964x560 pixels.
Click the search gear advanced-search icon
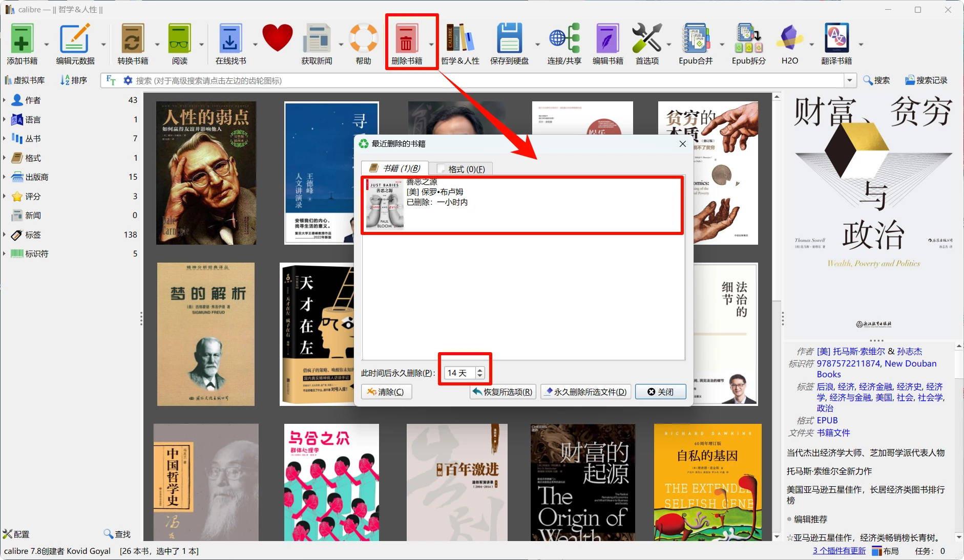pyautogui.click(x=128, y=80)
